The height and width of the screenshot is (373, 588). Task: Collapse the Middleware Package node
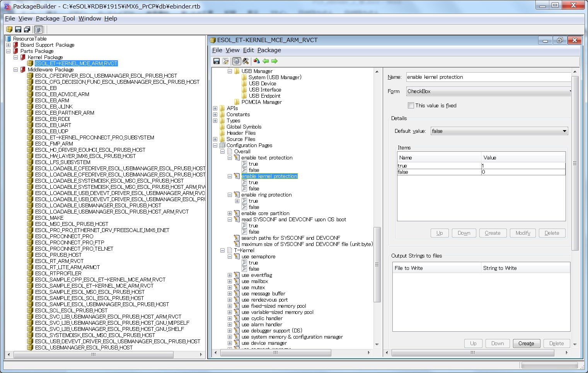pos(16,70)
